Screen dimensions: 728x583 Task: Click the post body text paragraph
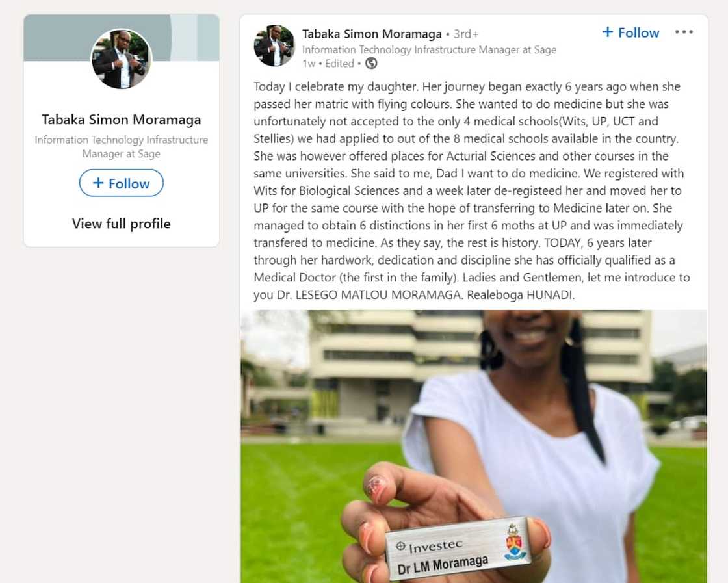472,190
